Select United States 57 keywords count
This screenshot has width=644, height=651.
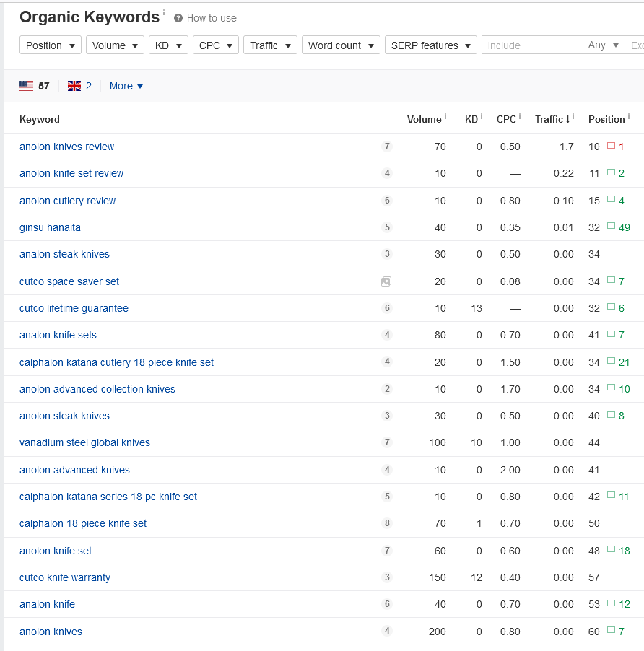pyautogui.click(x=43, y=86)
